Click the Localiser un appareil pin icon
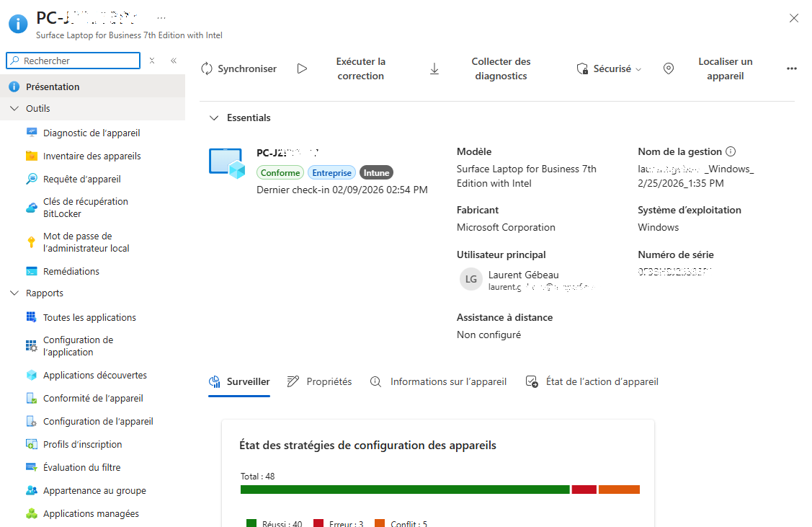The width and height of the screenshot is (812, 527). click(669, 69)
